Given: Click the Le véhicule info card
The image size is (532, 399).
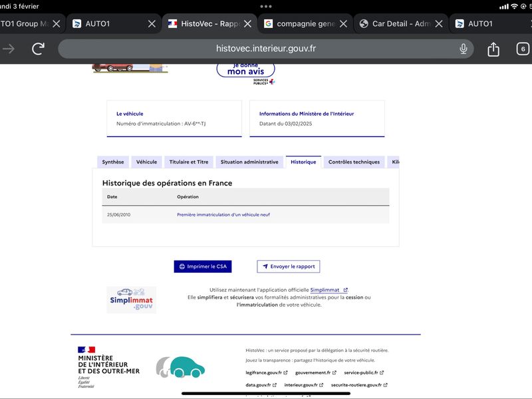Looking at the screenshot, I should point(174,118).
